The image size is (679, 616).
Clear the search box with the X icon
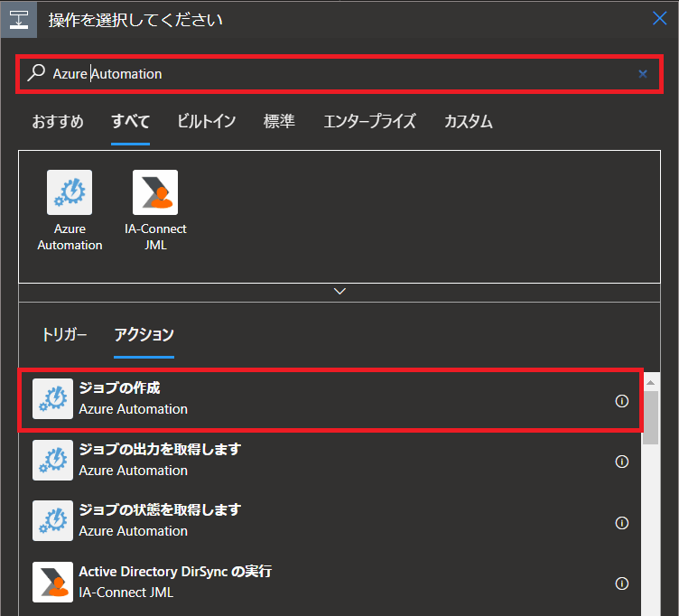point(643,74)
